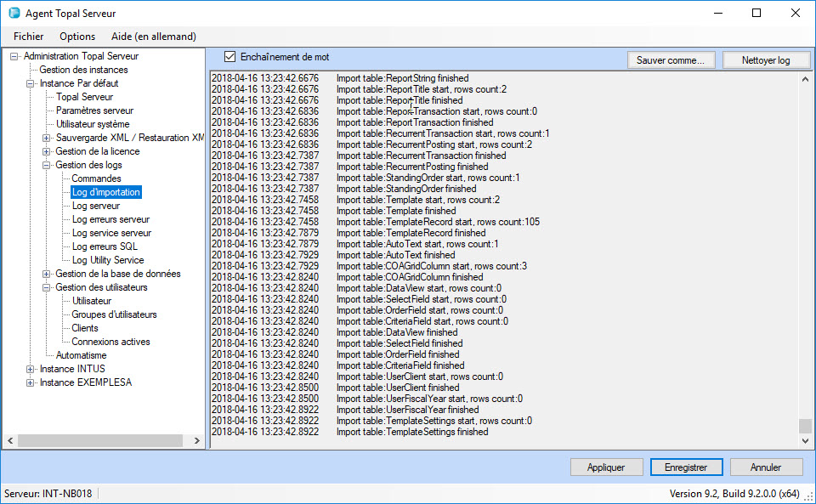
Task: Expand the Gestion de la licence node
Action: click(47, 152)
